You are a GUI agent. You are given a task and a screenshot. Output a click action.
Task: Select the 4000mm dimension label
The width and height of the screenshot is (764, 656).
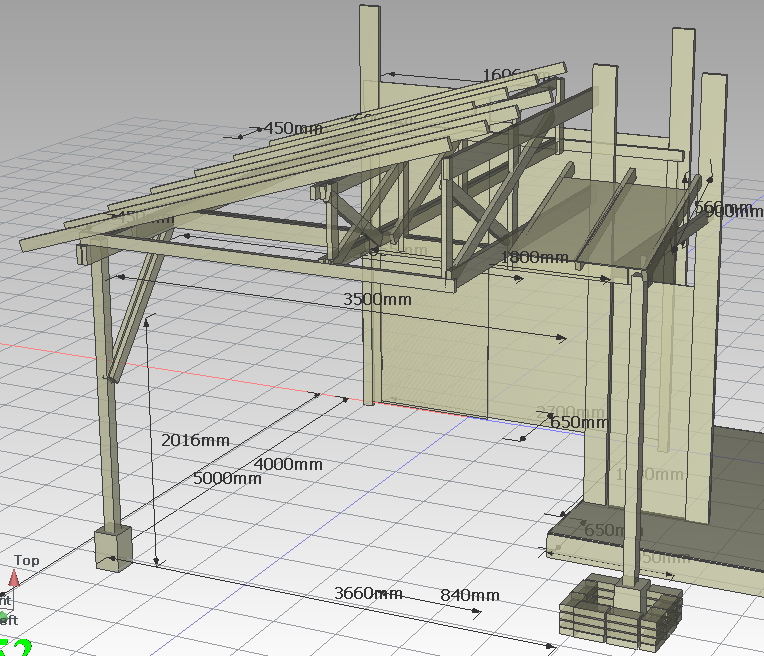point(288,464)
